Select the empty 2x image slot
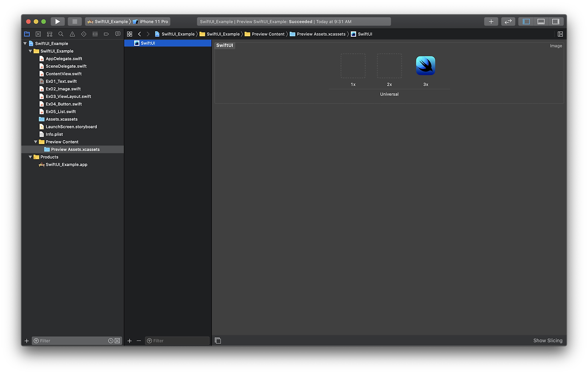The width and height of the screenshot is (588, 374). 390,66
